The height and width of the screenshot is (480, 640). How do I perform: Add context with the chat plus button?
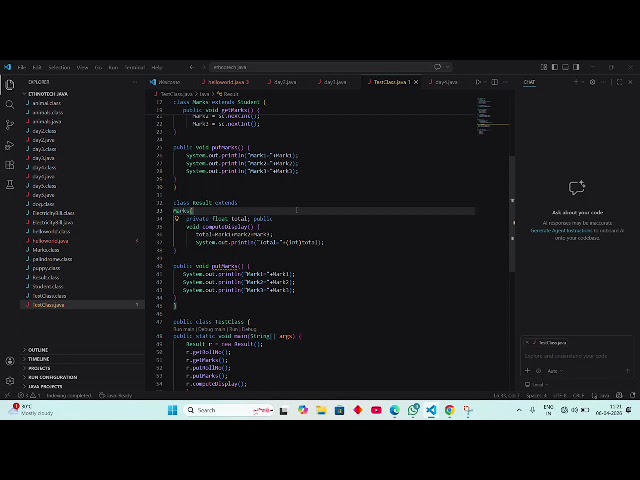[527, 371]
